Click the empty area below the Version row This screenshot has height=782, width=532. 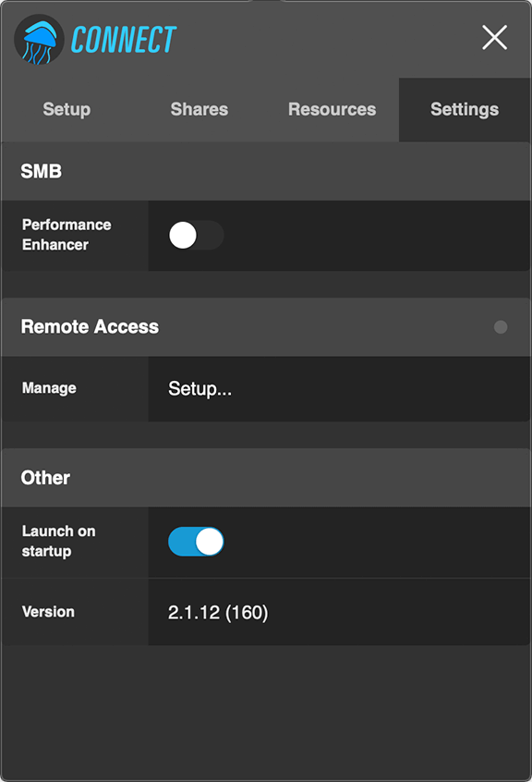click(266, 714)
